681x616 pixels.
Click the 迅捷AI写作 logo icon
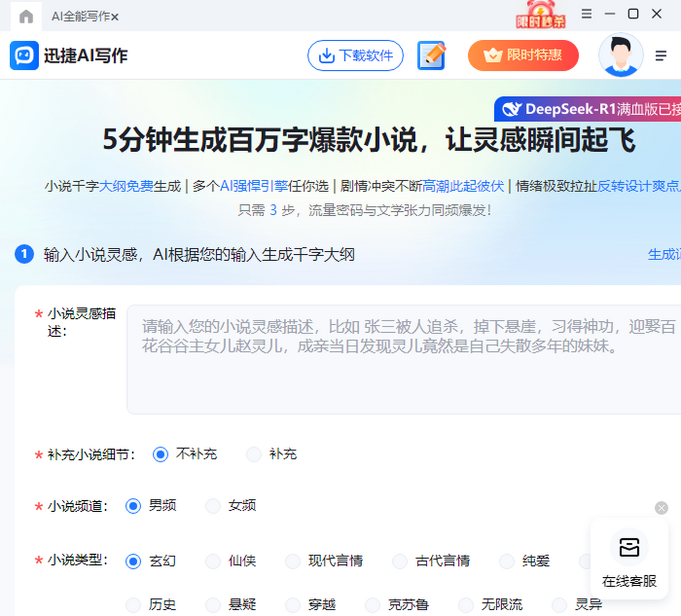point(24,56)
